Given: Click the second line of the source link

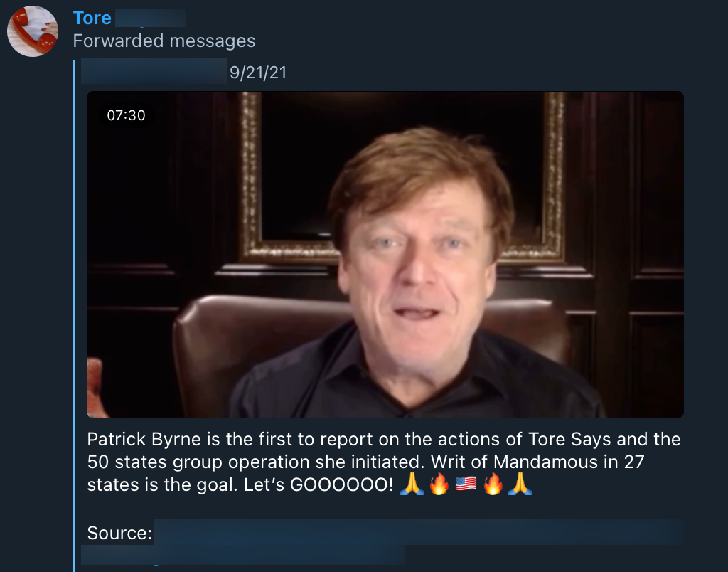Looking at the screenshot, I should pyautogui.click(x=243, y=555).
